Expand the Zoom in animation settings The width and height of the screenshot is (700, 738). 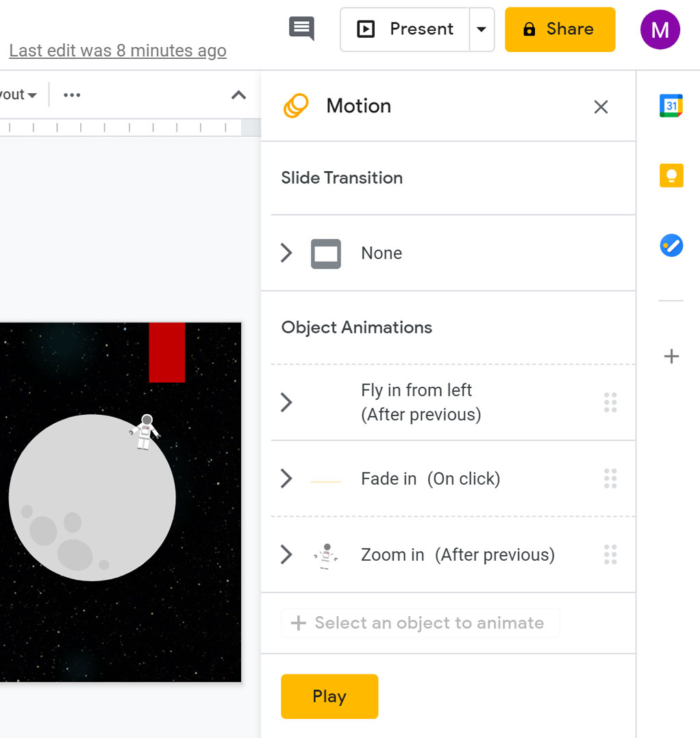pyautogui.click(x=287, y=555)
